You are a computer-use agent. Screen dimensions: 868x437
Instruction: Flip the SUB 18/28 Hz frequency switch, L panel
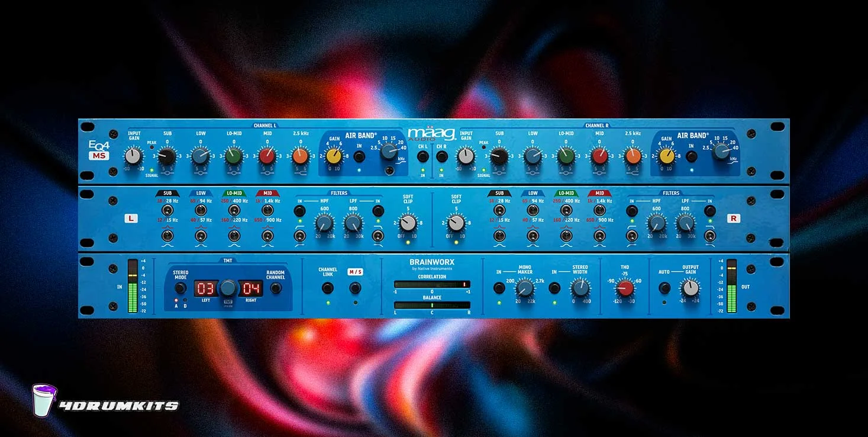coord(167,211)
